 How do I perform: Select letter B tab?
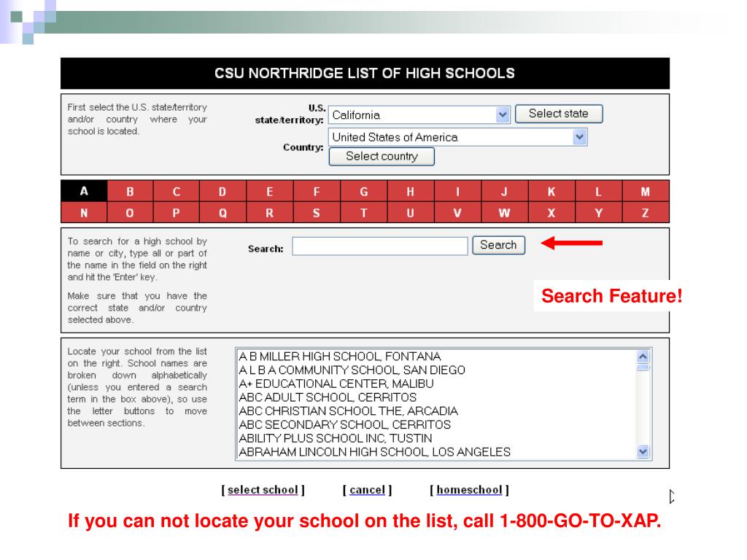pos(130,191)
